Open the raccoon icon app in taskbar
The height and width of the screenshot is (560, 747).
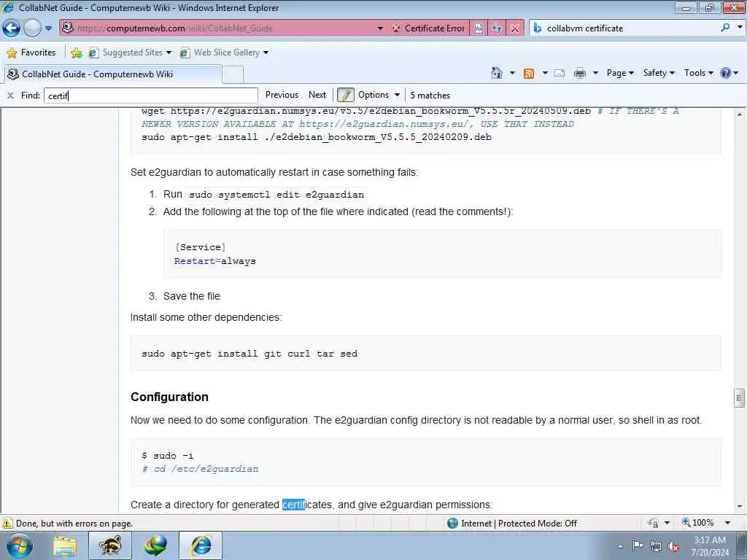(110, 545)
